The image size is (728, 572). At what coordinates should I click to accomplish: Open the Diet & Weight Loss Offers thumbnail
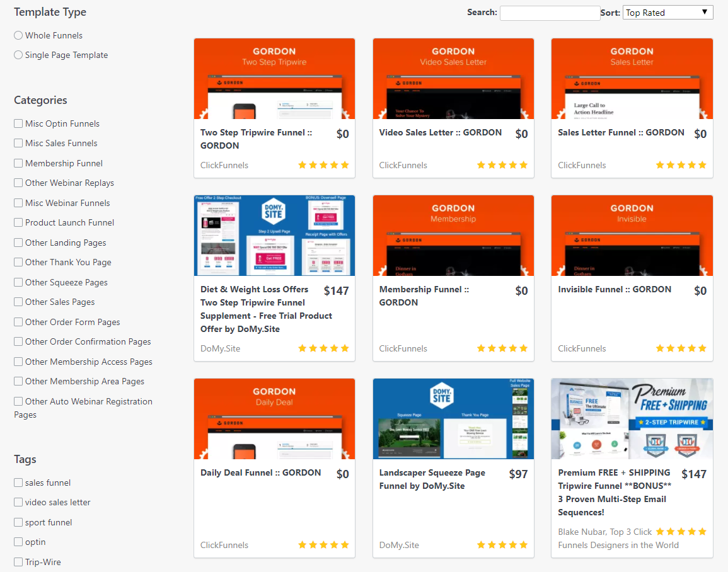274,235
